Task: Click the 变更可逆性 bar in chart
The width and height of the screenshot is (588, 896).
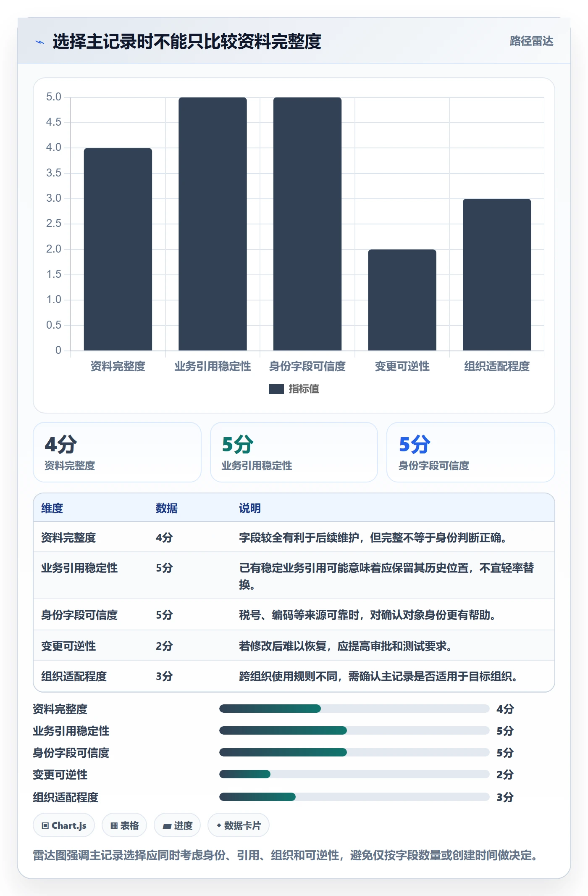Action: tap(402, 300)
